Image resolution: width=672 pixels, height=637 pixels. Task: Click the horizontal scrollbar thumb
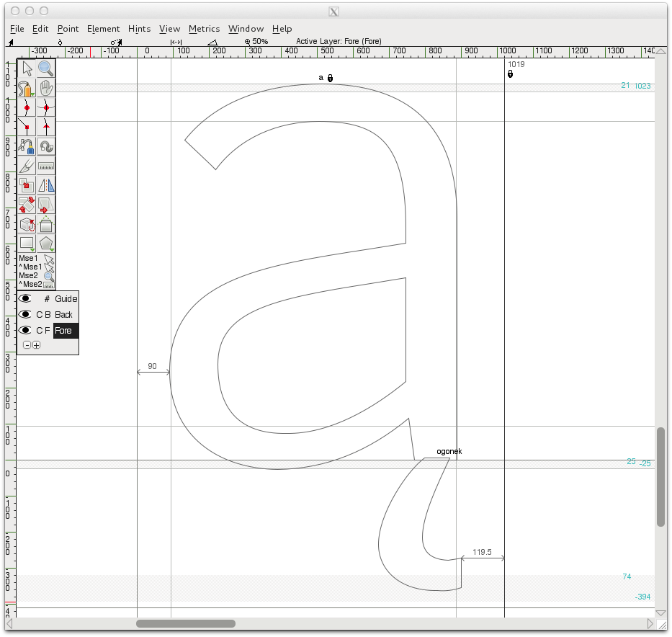(x=186, y=623)
